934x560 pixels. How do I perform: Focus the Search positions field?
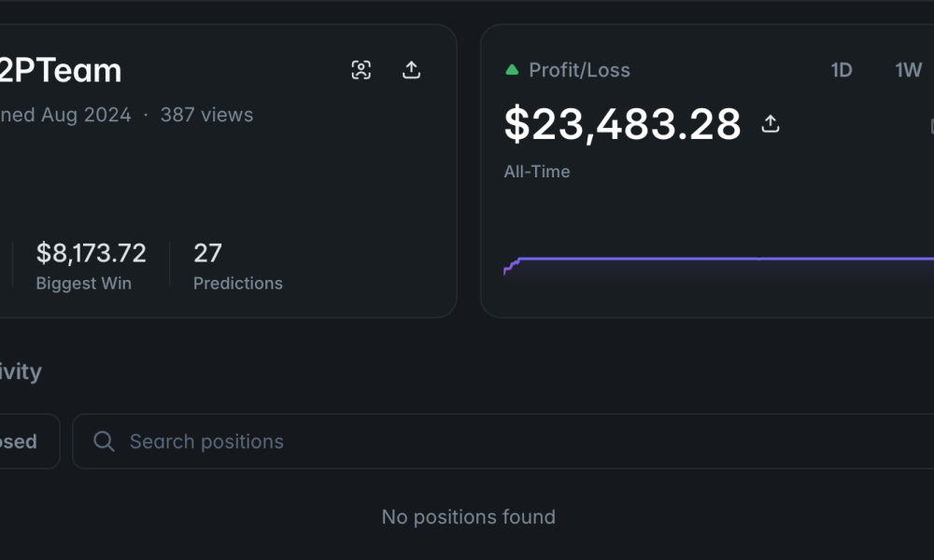pos(467,441)
